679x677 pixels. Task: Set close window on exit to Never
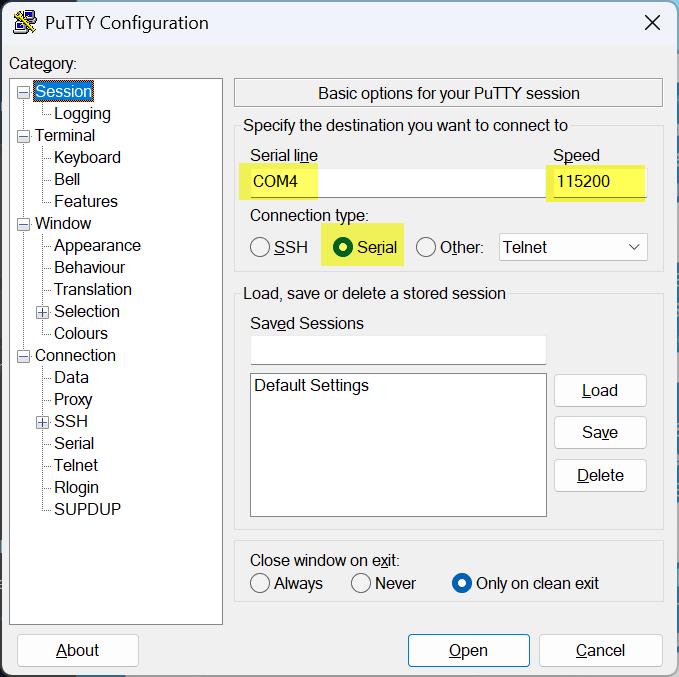[x=361, y=583]
